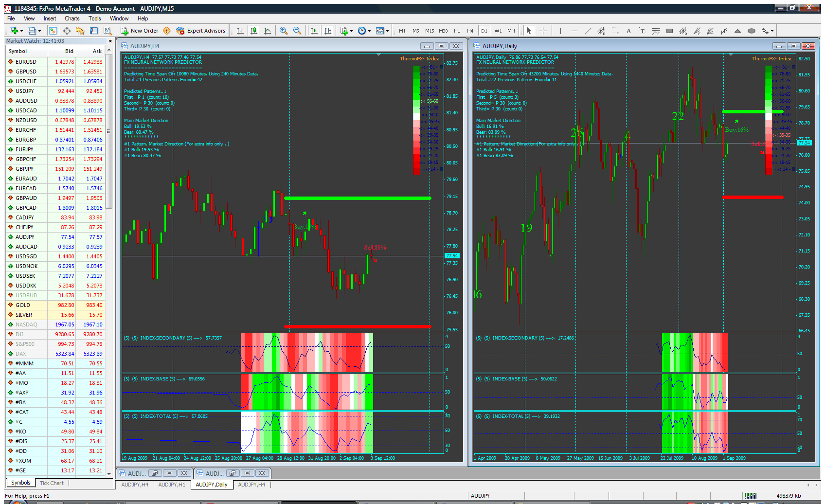The image size is (825, 504).
Task: Select the Fibonacci Retracement tool
Action: tap(615, 31)
